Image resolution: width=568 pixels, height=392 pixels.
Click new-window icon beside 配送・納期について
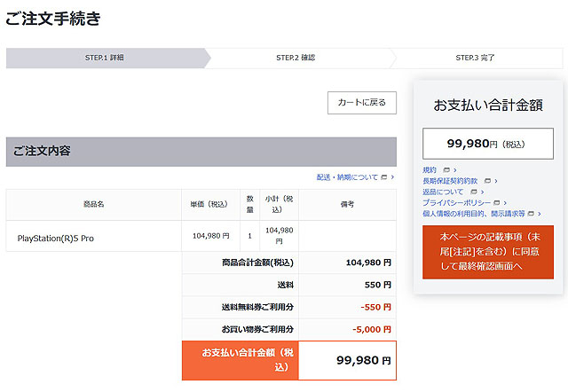pos(384,177)
